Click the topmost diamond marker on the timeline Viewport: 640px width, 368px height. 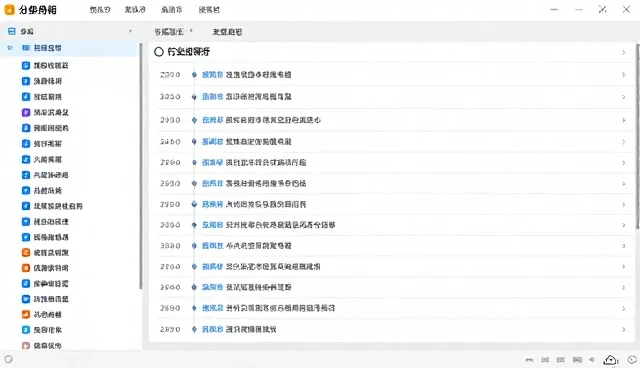pyautogui.click(x=194, y=75)
